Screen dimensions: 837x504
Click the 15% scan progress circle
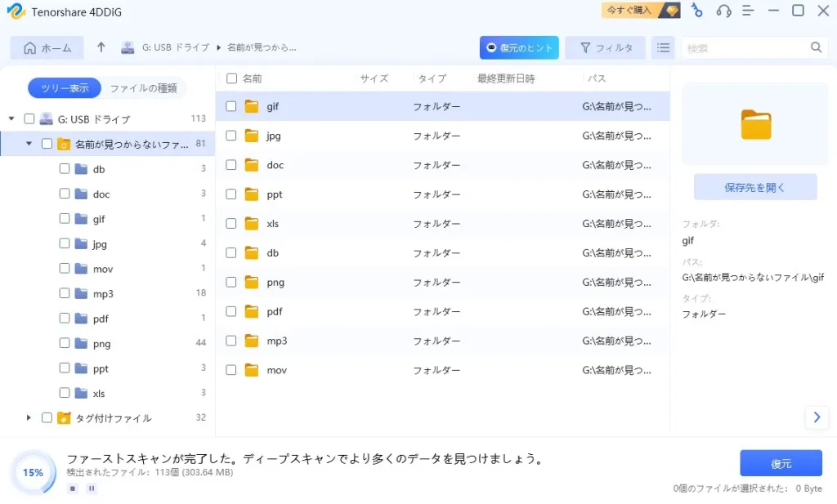33,472
